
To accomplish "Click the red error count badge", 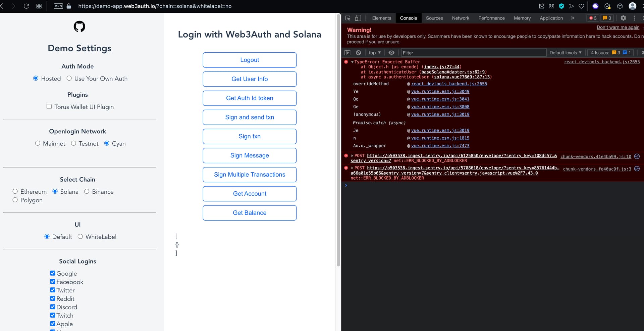I will tap(593, 18).
